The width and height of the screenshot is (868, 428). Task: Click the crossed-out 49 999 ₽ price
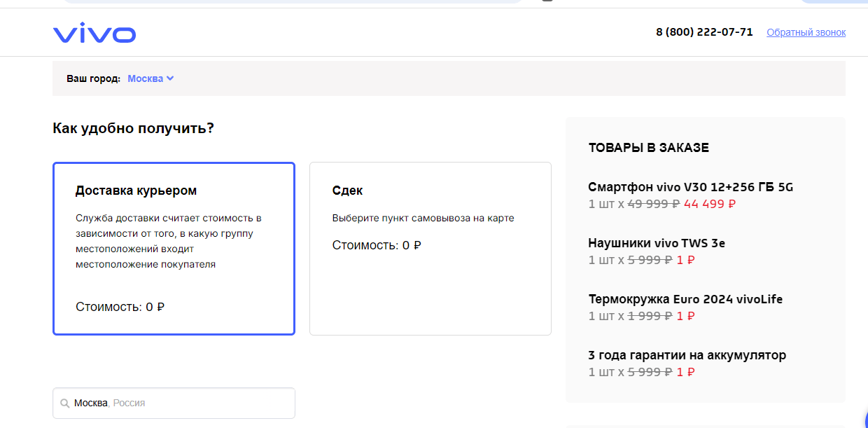pyautogui.click(x=654, y=204)
